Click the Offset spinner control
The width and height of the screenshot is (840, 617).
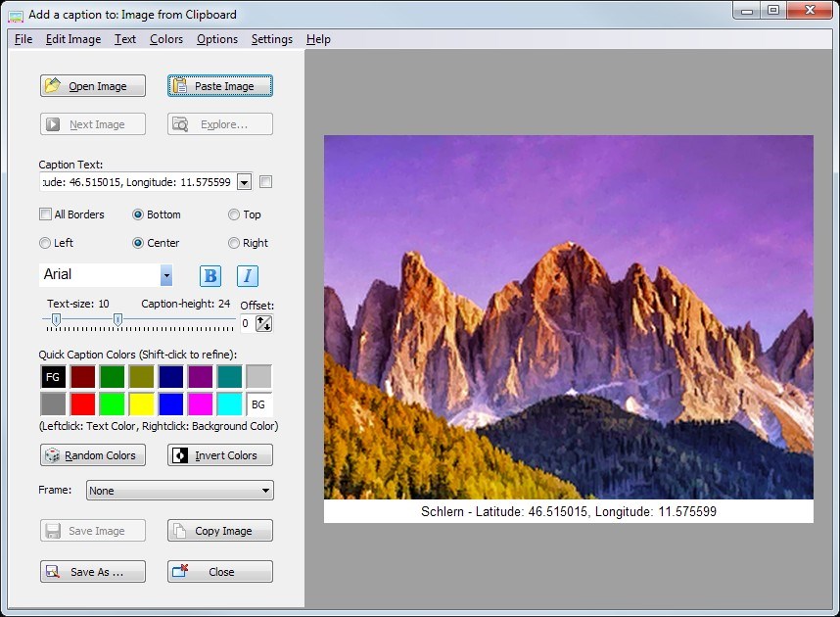[x=263, y=324]
